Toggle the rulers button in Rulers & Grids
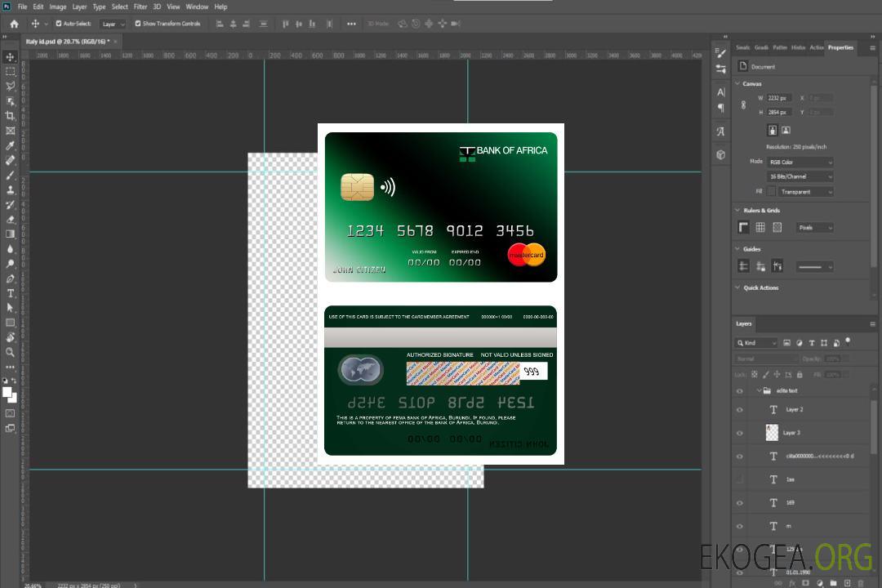Screen dimensions: 882x588 [x=743, y=227]
